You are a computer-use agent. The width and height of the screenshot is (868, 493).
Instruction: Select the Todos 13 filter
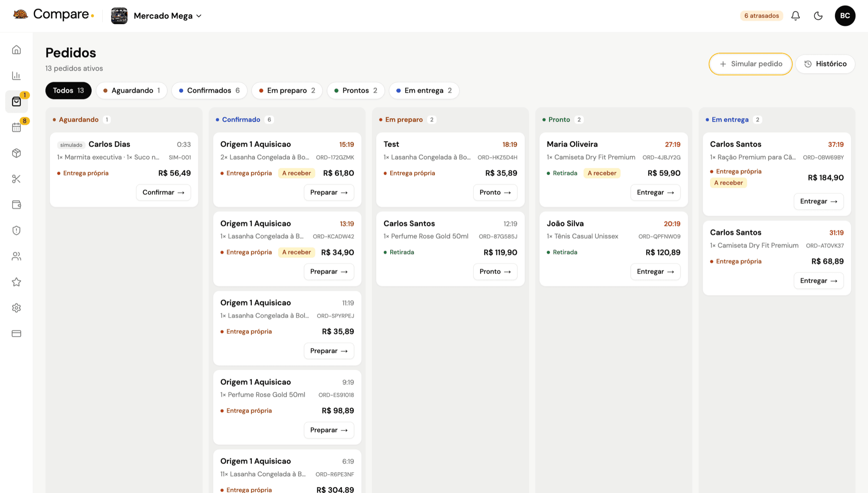[69, 91]
